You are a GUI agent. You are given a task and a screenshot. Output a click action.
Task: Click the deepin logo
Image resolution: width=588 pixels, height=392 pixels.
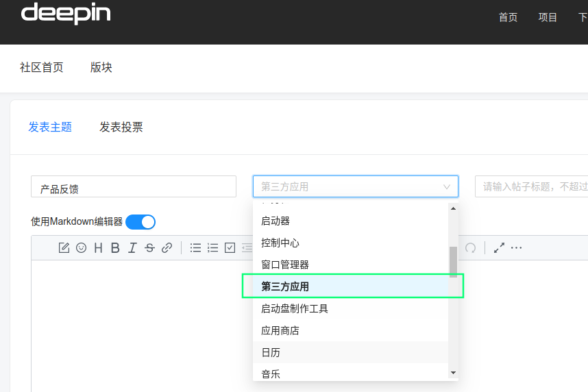[x=66, y=14]
